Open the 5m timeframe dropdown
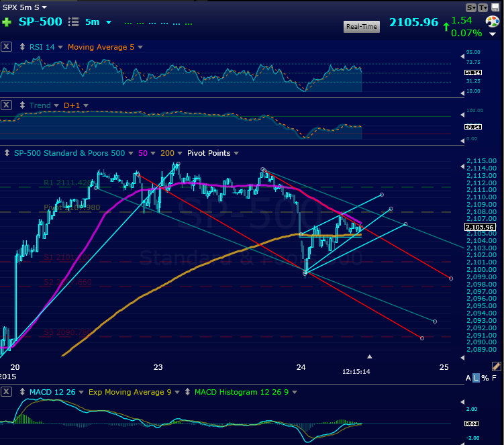The height and width of the screenshot is (445, 504). point(109,22)
